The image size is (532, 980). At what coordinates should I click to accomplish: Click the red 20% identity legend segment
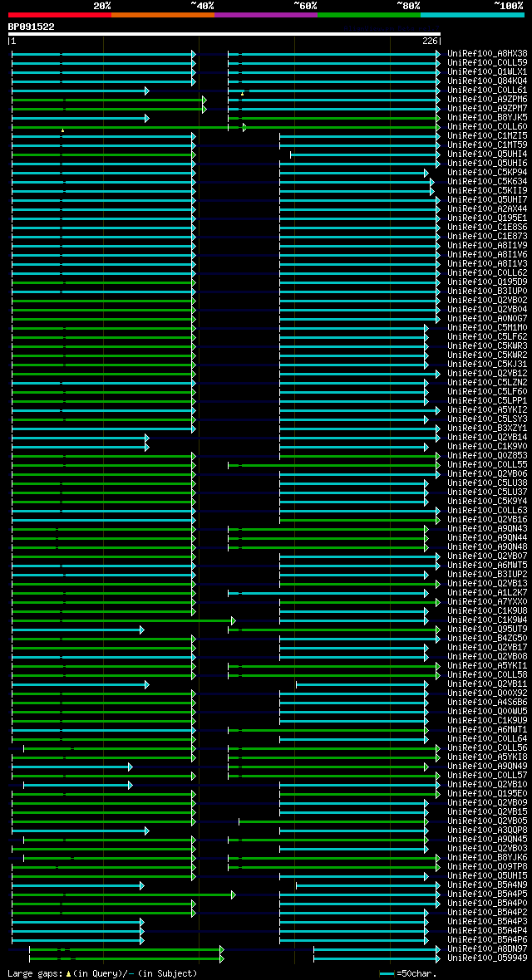[60, 14]
